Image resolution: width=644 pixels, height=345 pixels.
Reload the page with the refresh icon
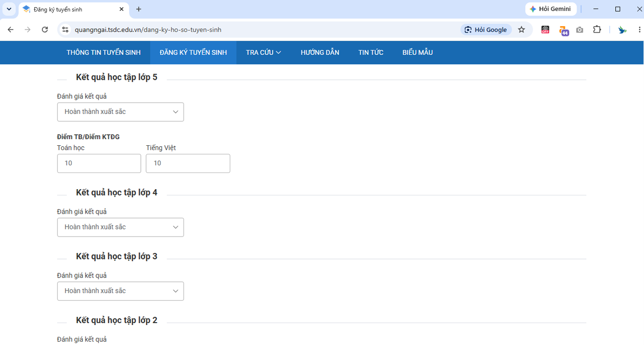[x=45, y=30]
